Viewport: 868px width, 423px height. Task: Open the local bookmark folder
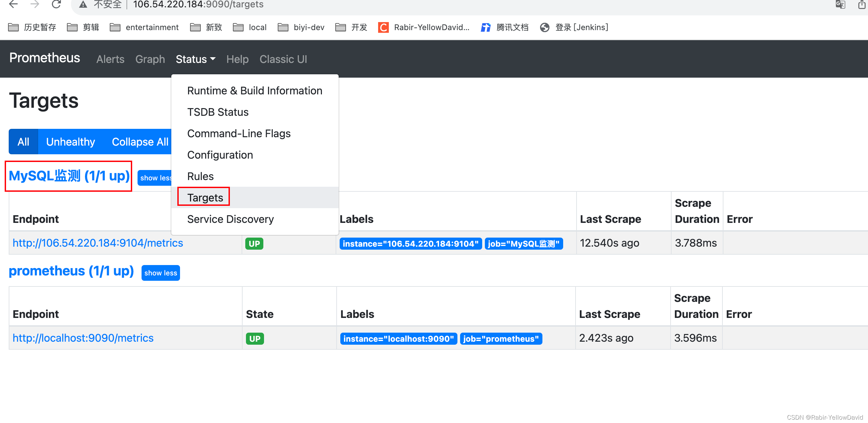pyautogui.click(x=250, y=27)
